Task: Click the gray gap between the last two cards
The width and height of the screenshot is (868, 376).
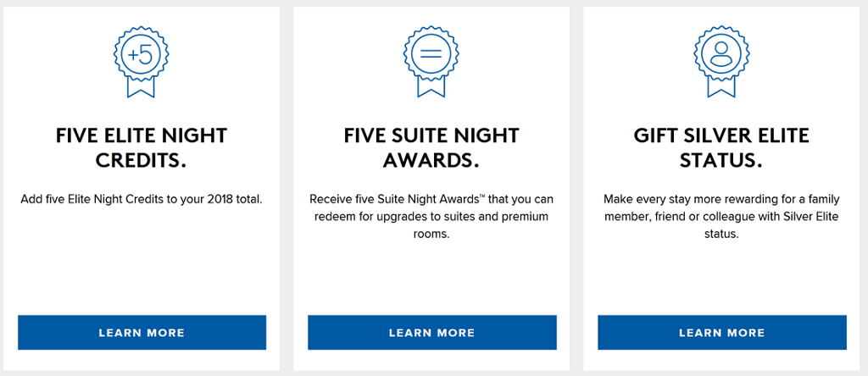Action: coord(576,188)
